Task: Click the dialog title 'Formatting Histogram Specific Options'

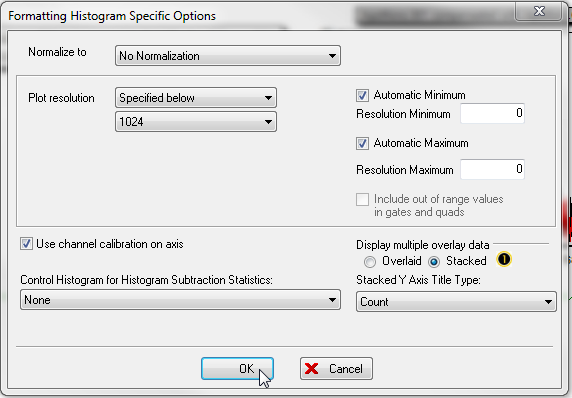Action: point(112,16)
